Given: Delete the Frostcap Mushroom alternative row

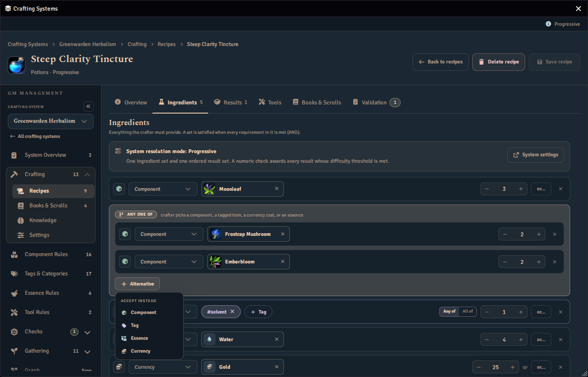Looking at the screenshot, I should click(554, 234).
